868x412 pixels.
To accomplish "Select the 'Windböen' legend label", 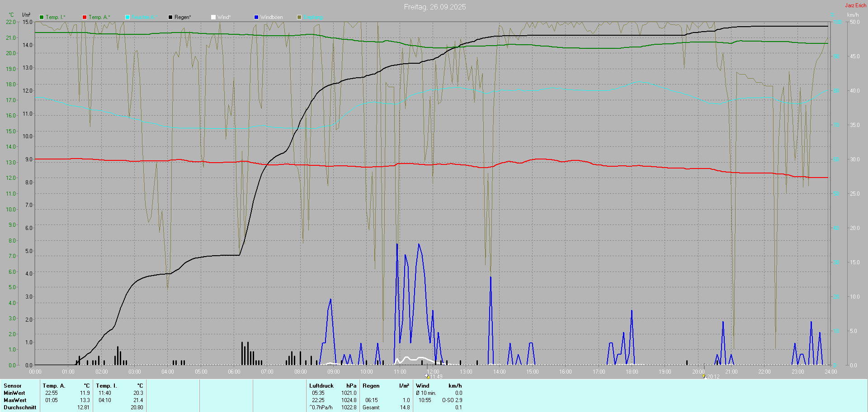I will click(271, 17).
